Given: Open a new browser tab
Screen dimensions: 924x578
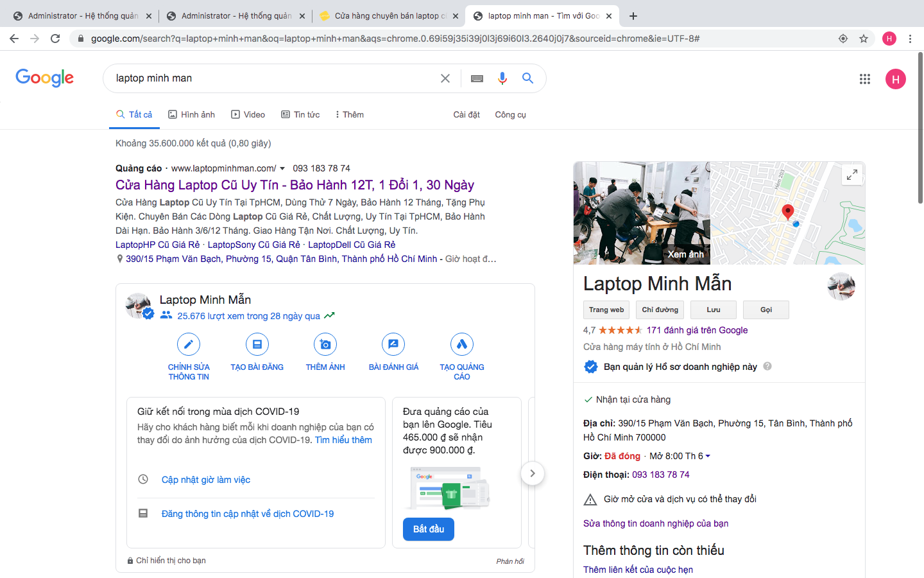Looking at the screenshot, I should [633, 16].
